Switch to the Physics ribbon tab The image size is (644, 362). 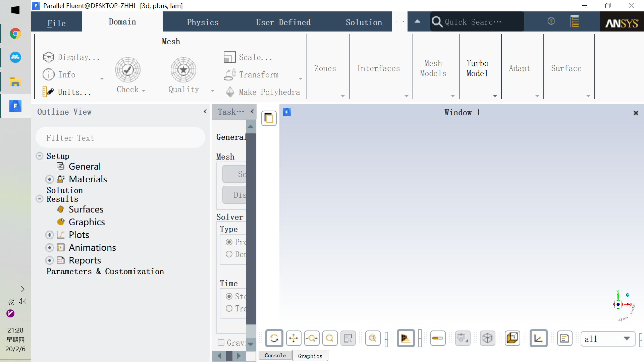tap(203, 22)
